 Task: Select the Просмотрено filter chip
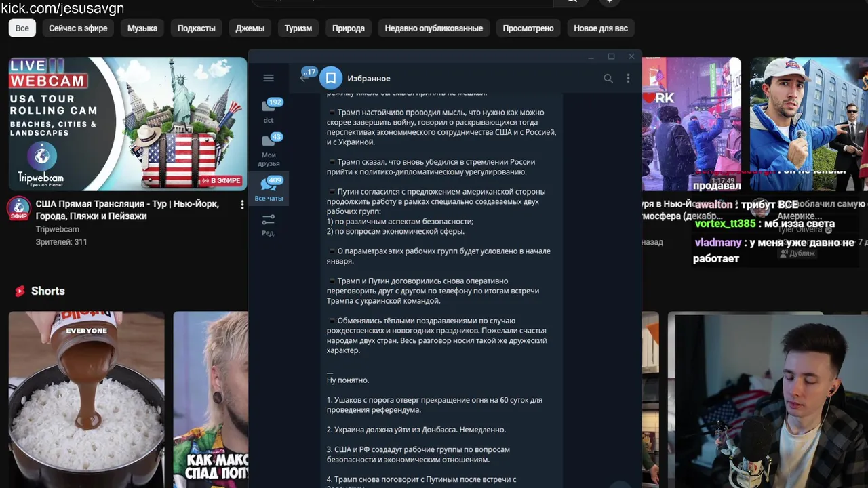(528, 28)
